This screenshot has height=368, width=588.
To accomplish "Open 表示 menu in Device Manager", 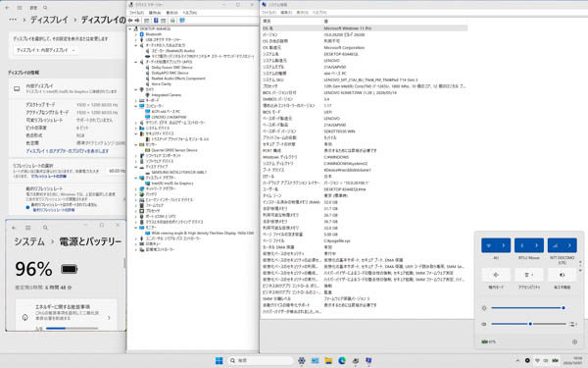I will coord(171,13).
